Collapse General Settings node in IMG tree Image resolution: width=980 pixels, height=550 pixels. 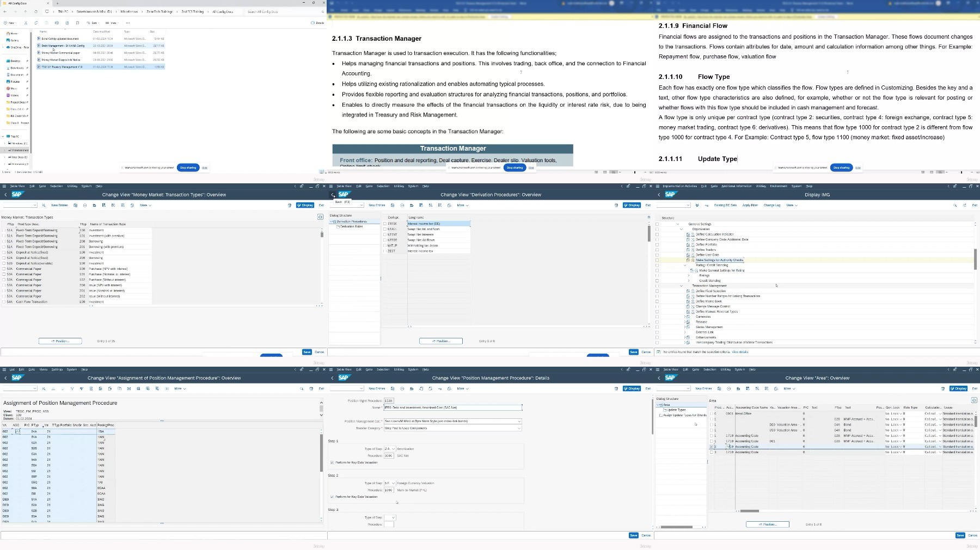(x=678, y=224)
